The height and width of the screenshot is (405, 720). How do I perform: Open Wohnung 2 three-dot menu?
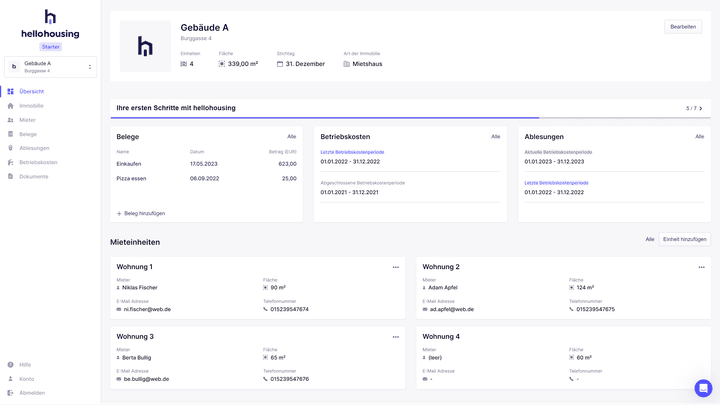(x=701, y=267)
